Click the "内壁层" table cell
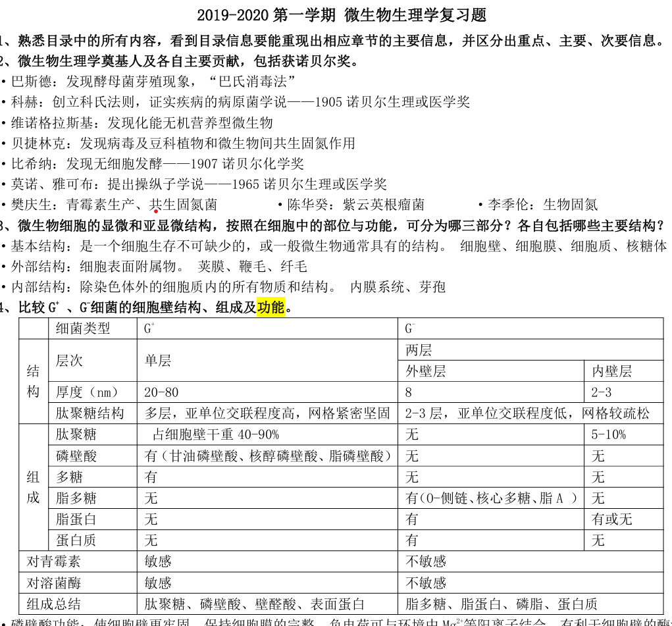The width and height of the screenshot is (672, 626). click(x=611, y=371)
